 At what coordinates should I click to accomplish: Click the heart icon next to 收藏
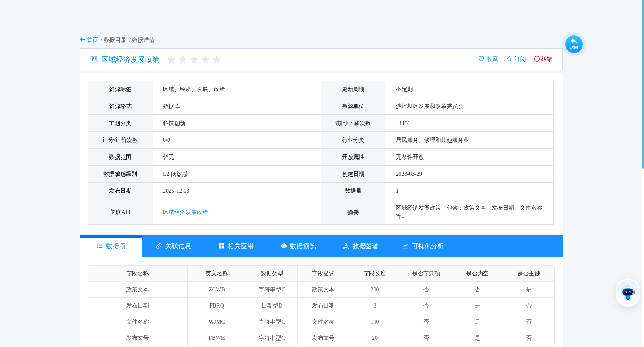[481, 59]
